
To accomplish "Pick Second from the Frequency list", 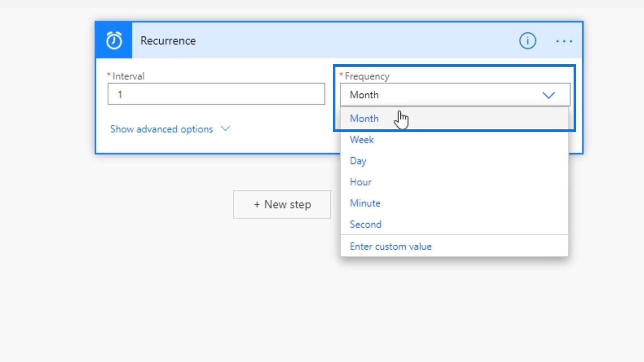I will tap(366, 224).
